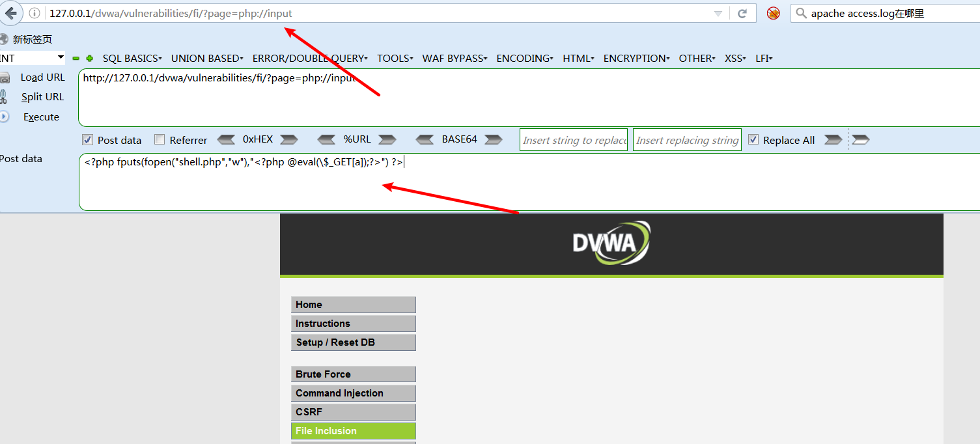Enable the Referrer checkbox
Image resolution: width=980 pixels, height=444 pixels.
(160, 140)
